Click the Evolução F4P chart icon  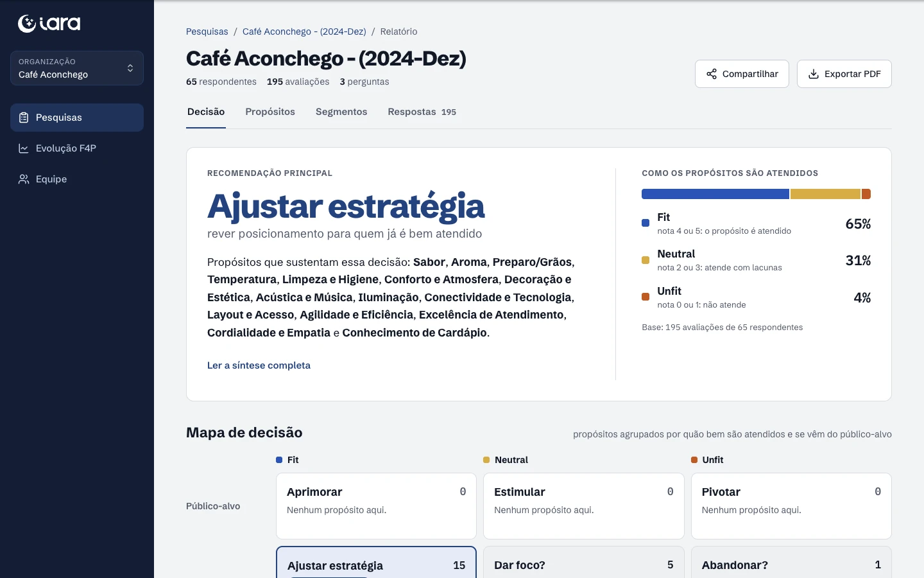[24, 148]
